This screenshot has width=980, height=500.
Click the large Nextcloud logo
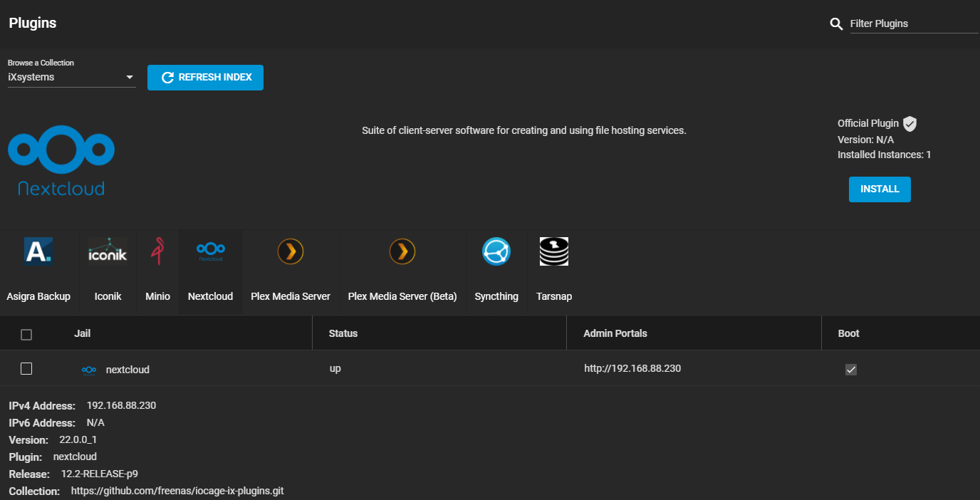[61, 160]
